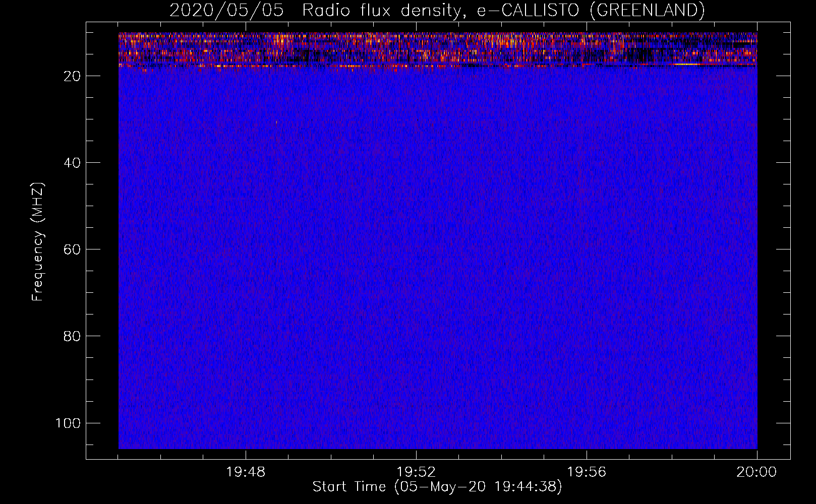Click the Start Time axis caption
Screen dimensions: 816x504
[437, 487]
